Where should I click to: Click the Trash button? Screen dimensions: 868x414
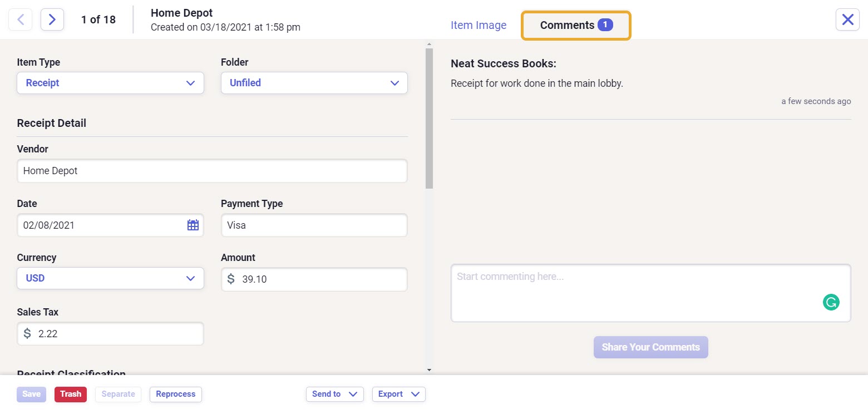70,394
